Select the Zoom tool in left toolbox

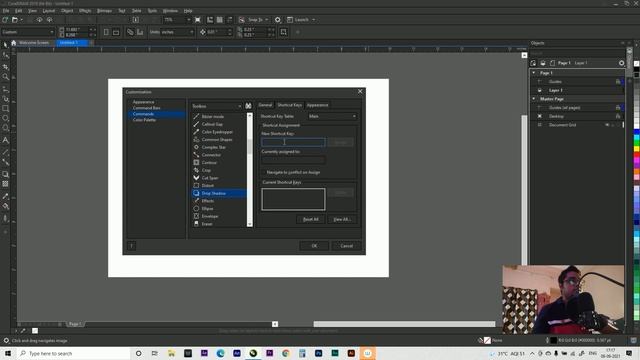pyautogui.click(x=5, y=77)
